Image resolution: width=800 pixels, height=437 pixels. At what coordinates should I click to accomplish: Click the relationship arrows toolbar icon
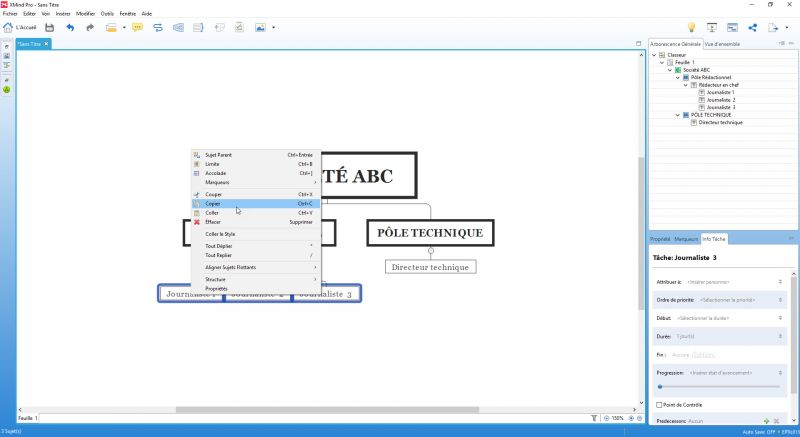pos(158,28)
